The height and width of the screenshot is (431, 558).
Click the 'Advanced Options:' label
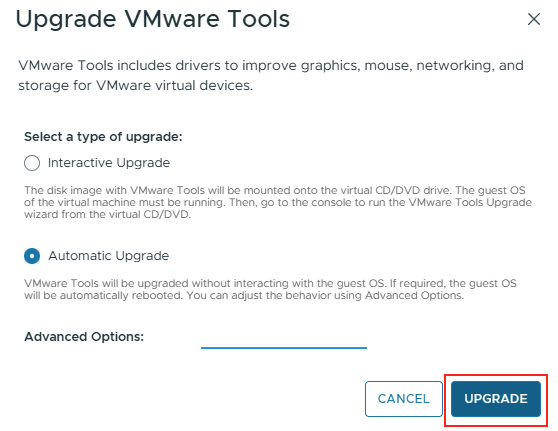click(84, 336)
